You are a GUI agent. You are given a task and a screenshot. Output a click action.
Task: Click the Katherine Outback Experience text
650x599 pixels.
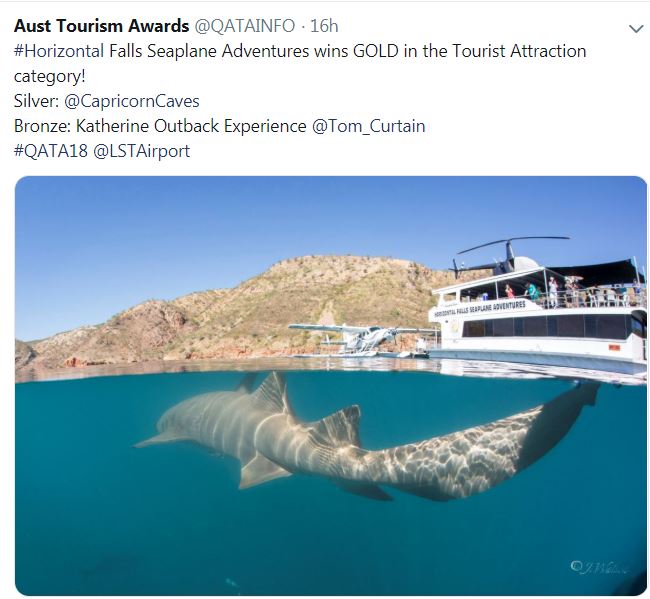191,126
